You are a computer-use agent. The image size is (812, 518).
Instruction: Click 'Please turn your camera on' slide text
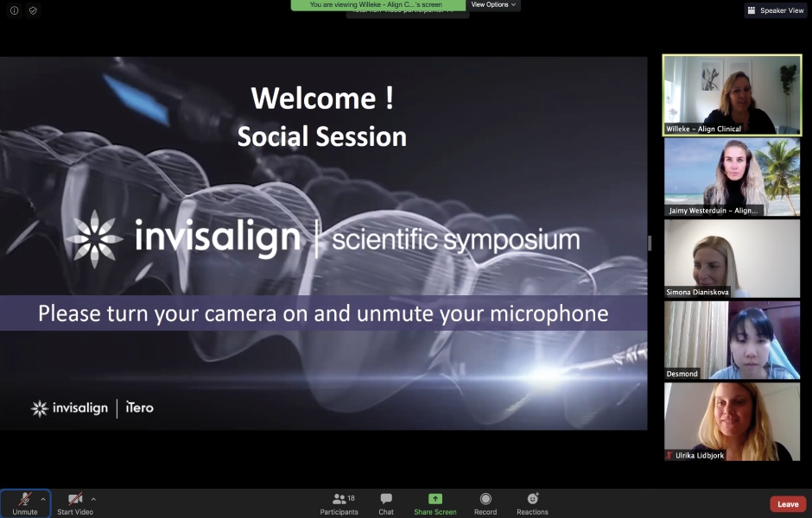pos(323,313)
